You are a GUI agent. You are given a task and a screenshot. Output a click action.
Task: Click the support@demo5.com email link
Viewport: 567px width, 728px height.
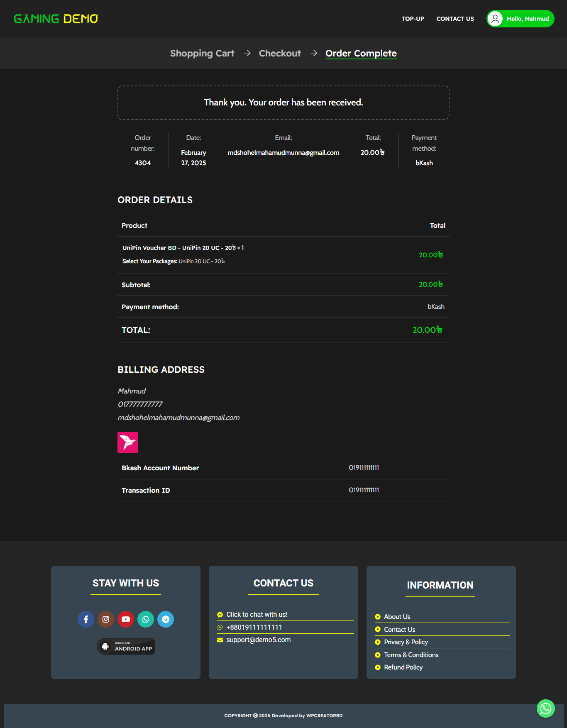click(259, 640)
